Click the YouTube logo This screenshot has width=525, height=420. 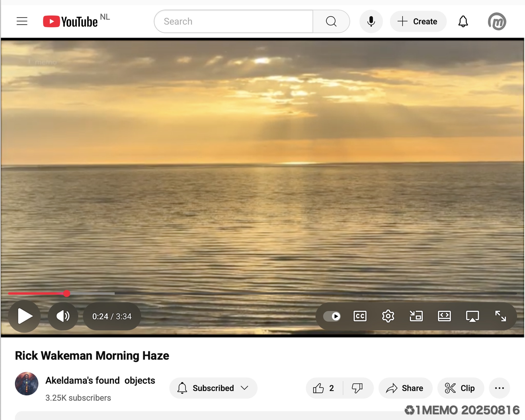[x=70, y=22]
